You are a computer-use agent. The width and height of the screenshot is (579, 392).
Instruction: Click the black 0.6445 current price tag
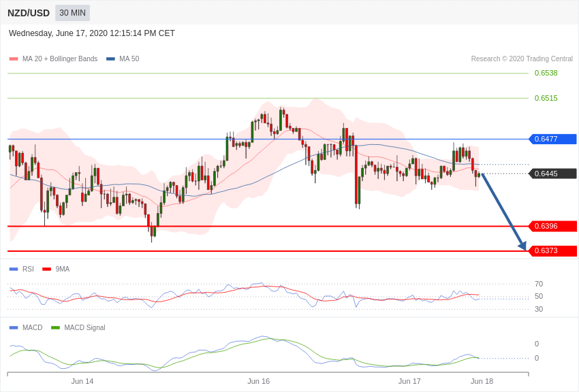point(553,174)
